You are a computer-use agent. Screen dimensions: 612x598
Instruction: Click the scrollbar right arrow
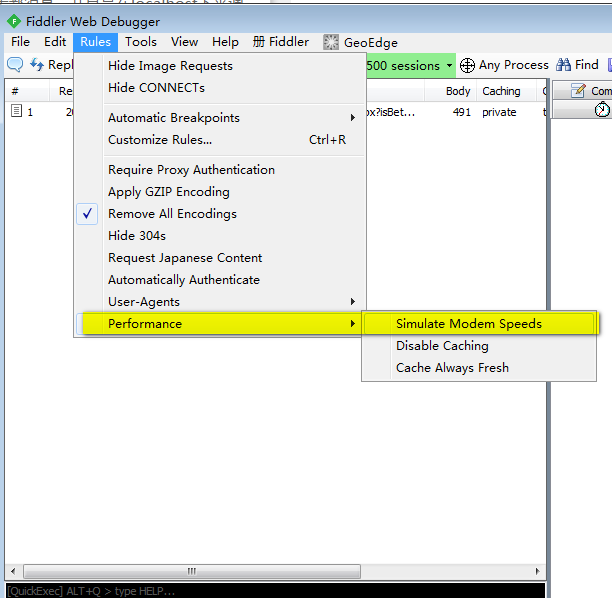(537, 571)
